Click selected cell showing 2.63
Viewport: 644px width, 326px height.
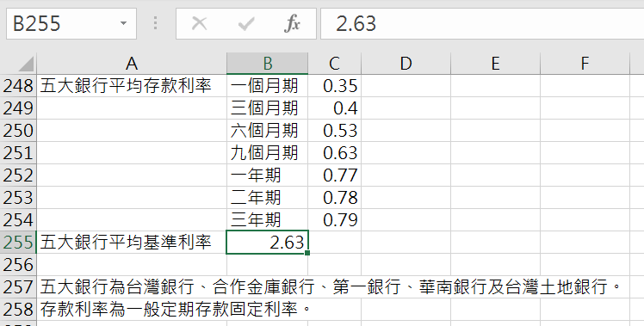(x=268, y=243)
